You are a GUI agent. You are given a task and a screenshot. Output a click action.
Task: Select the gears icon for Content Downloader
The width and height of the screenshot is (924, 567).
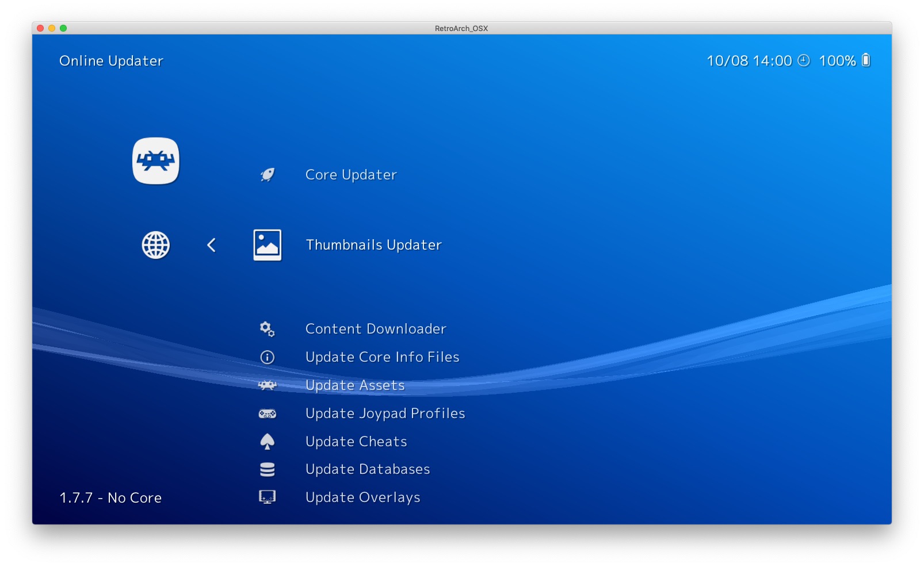coord(266,329)
